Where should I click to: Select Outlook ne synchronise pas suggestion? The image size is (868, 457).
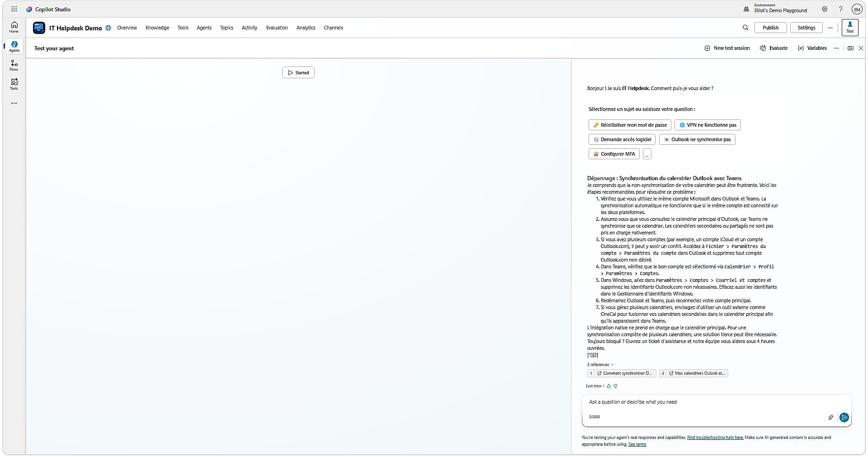(697, 139)
